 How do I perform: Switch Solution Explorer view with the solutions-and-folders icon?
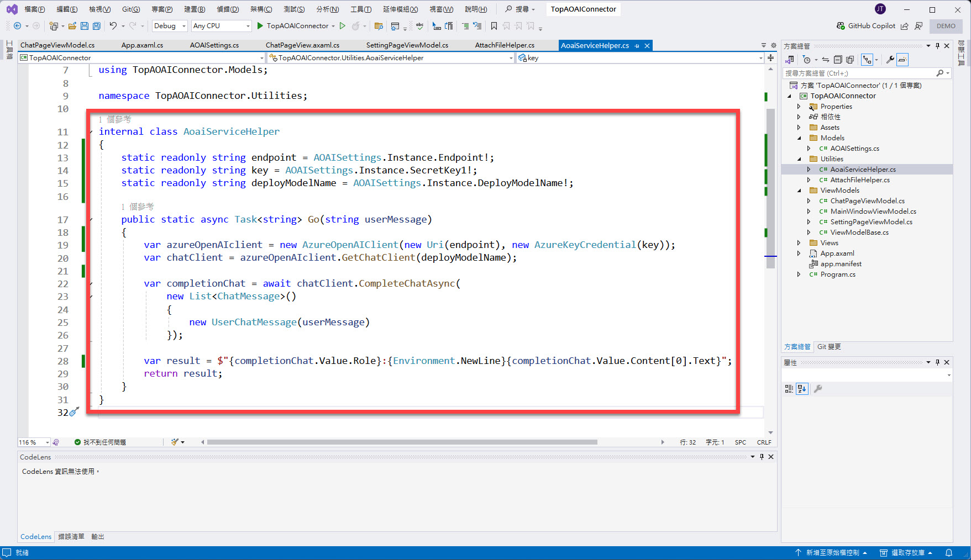[790, 60]
